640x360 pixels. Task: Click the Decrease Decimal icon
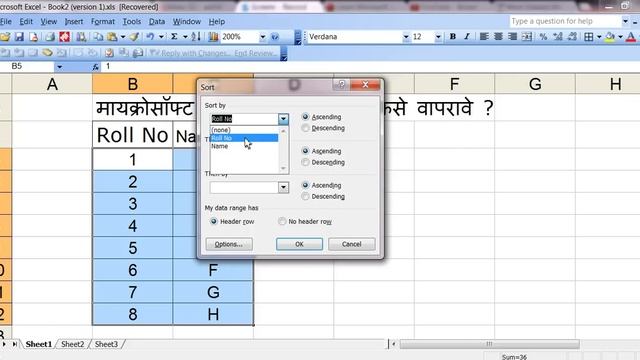[x=572, y=37]
